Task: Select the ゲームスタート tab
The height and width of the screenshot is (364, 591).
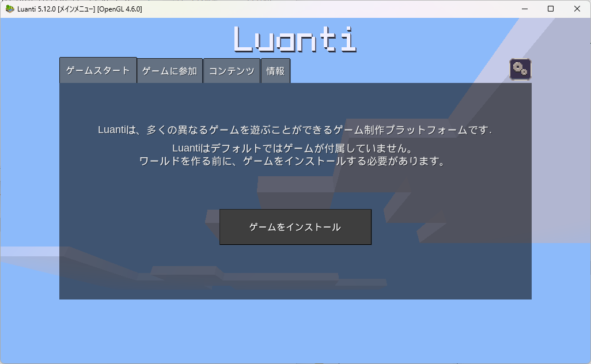Action: tap(98, 70)
